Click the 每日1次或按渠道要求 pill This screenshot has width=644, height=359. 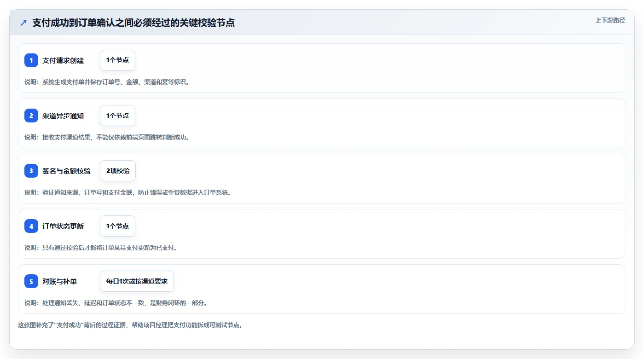click(x=137, y=281)
